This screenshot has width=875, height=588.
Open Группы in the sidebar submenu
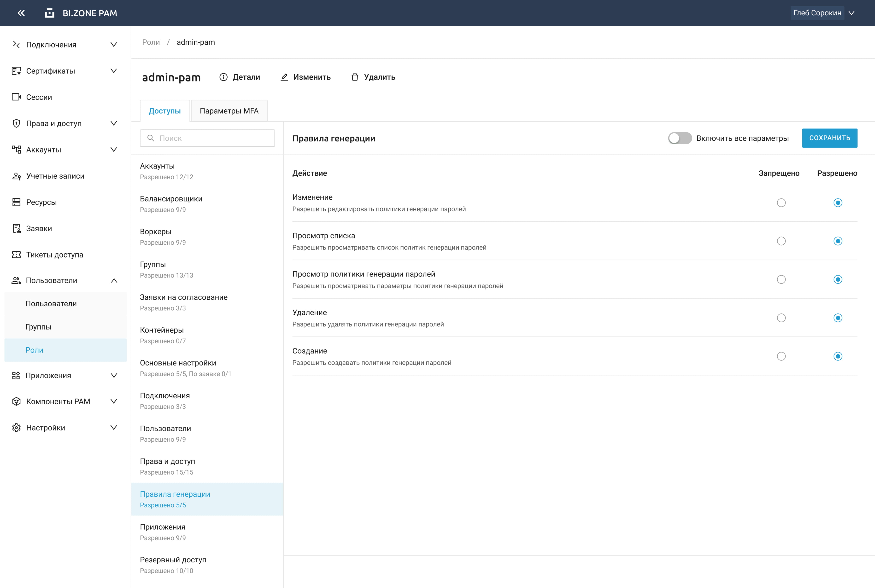point(39,327)
